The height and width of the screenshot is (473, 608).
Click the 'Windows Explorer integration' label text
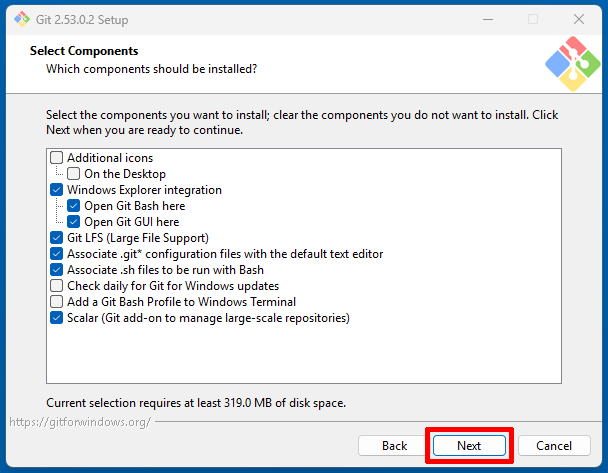(x=144, y=190)
